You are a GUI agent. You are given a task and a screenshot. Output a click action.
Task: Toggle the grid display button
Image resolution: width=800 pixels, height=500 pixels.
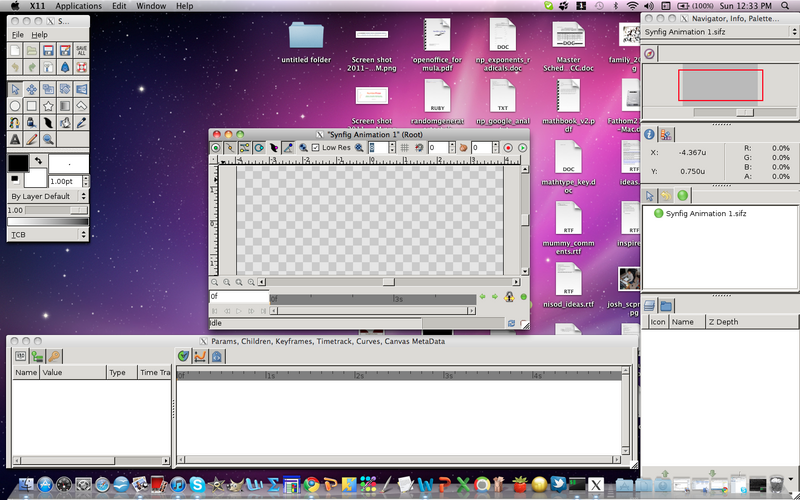tap(405, 147)
